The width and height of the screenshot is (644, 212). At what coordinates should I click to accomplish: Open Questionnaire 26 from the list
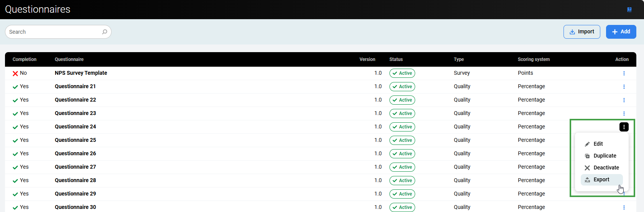click(x=76, y=153)
